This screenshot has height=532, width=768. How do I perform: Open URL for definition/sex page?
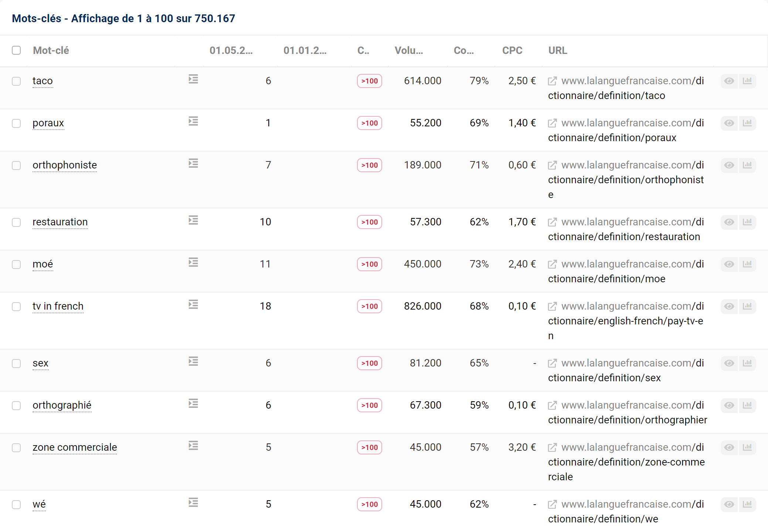coord(626,371)
